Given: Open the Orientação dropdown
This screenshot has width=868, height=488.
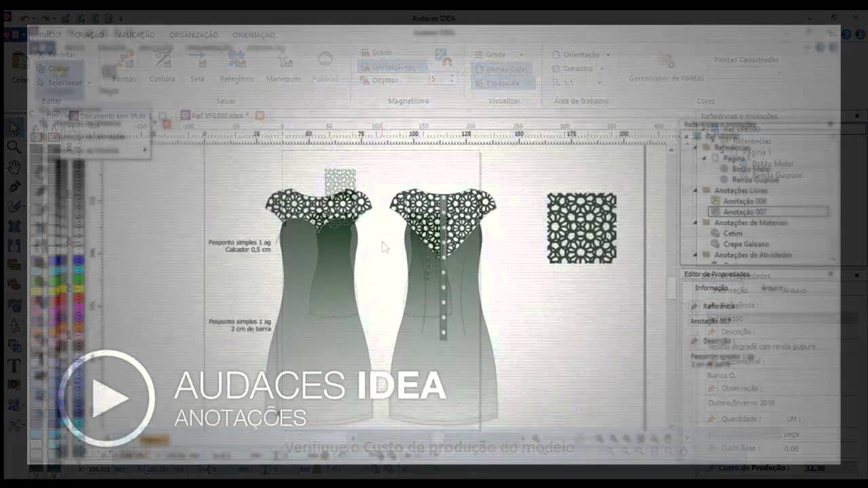Looking at the screenshot, I should (580, 54).
